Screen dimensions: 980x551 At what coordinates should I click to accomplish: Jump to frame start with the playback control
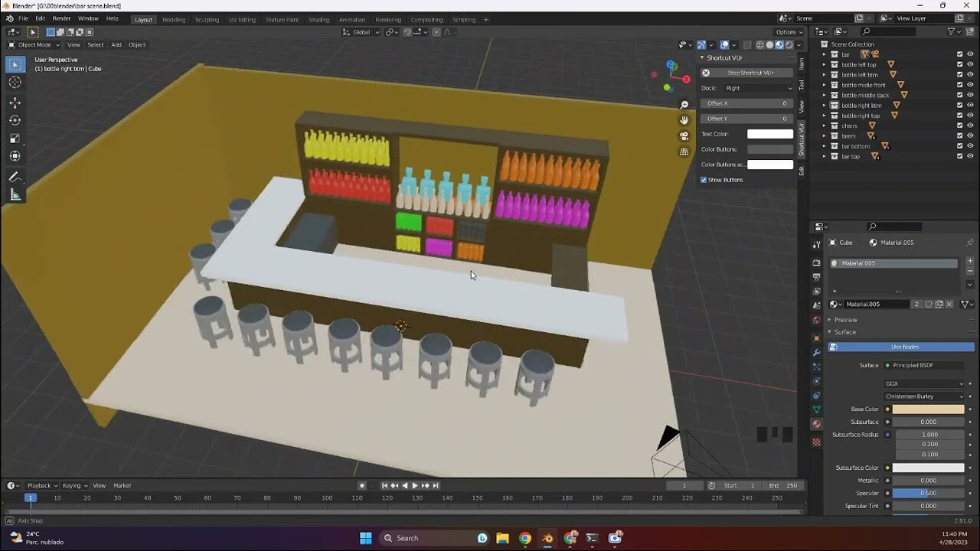(385, 485)
